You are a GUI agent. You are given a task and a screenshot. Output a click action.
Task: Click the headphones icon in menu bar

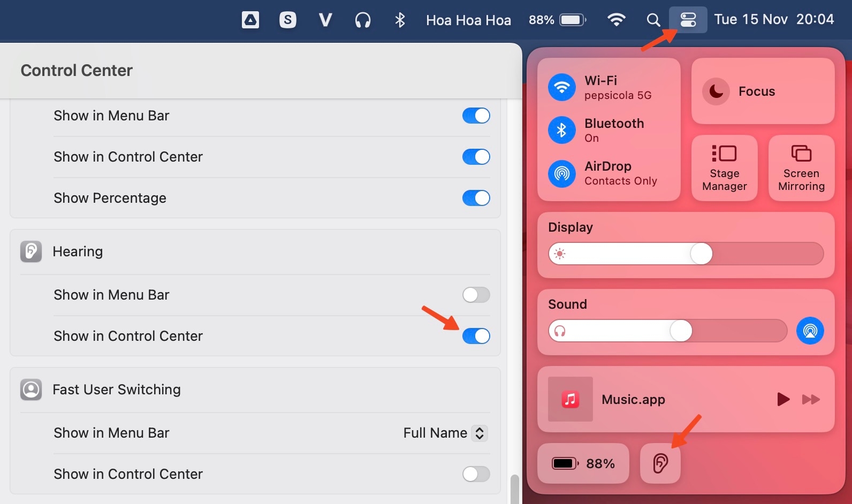363,20
